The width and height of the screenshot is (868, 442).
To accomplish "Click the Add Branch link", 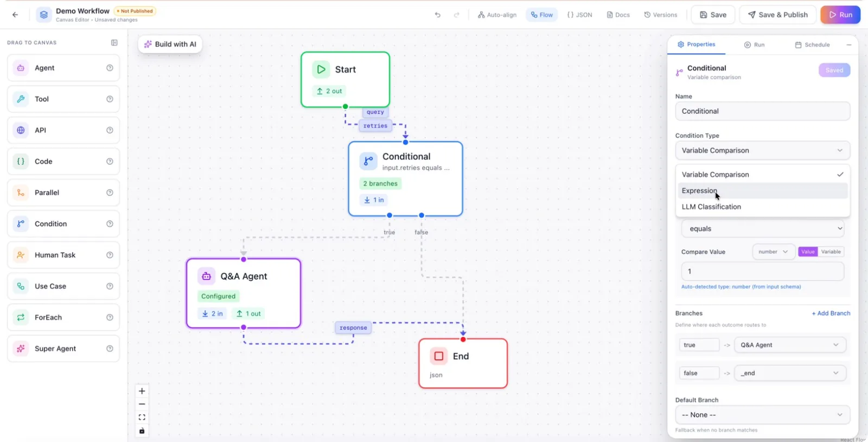I will tap(831, 313).
